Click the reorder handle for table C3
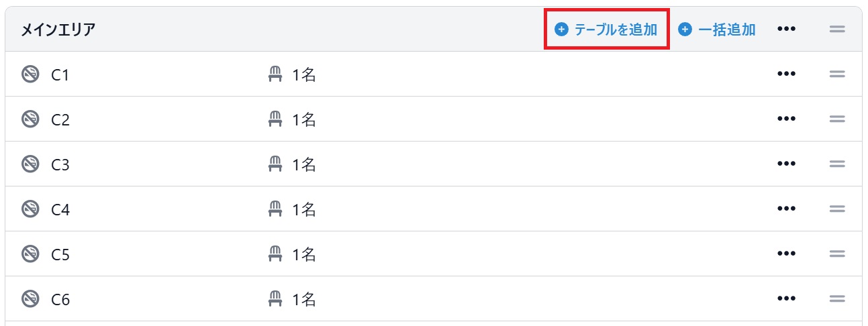This screenshot has width=868, height=326. 836,164
